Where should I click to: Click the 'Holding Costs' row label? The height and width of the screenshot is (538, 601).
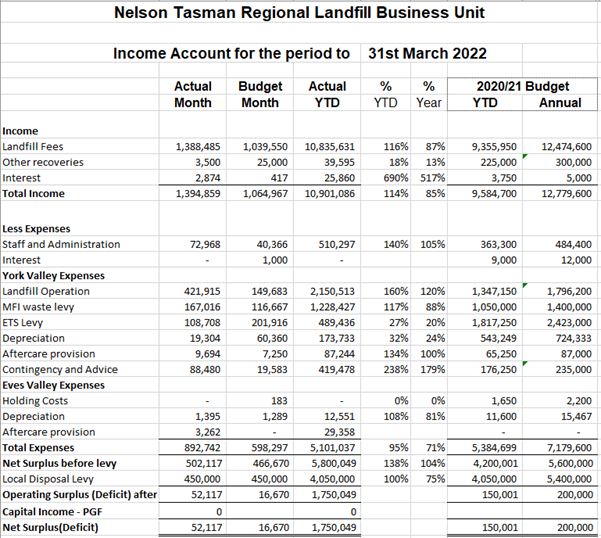[35, 401]
